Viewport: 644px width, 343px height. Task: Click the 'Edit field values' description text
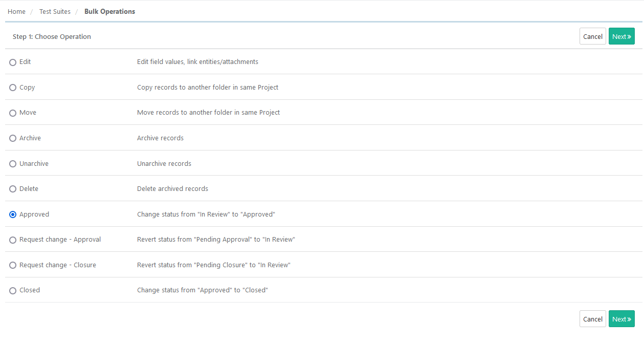coord(197,62)
